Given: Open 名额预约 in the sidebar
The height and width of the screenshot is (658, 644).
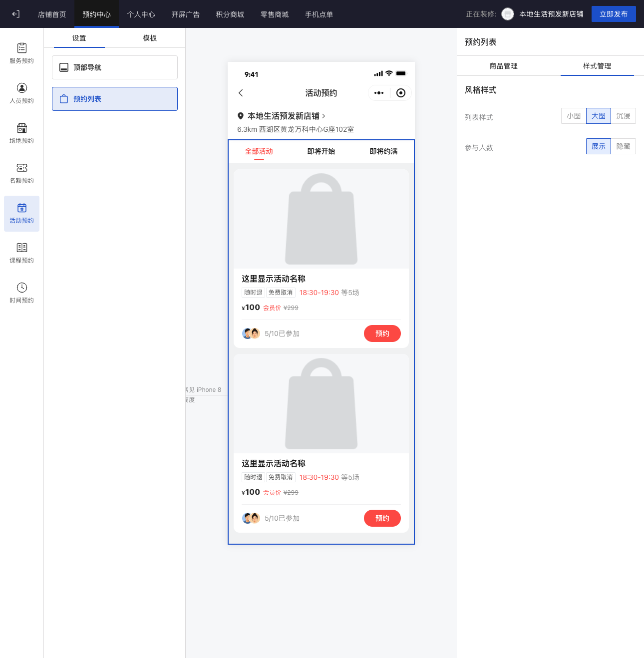Looking at the screenshot, I should click(x=21, y=173).
